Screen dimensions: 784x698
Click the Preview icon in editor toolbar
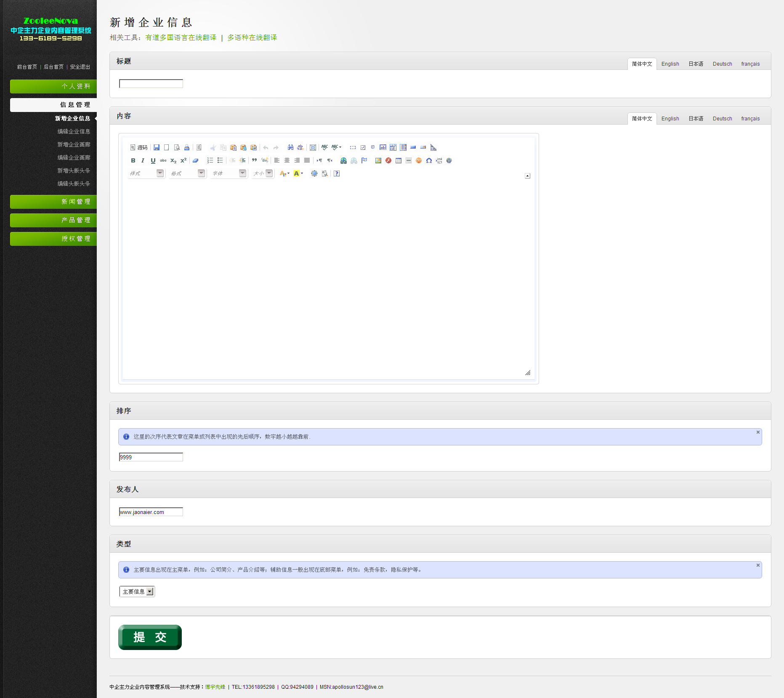click(x=177, y=147)
